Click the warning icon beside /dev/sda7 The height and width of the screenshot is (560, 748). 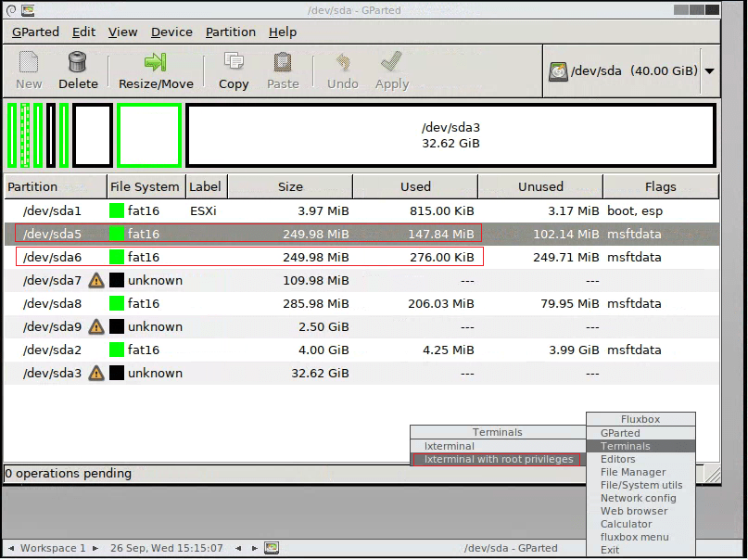tap(95, 280)
